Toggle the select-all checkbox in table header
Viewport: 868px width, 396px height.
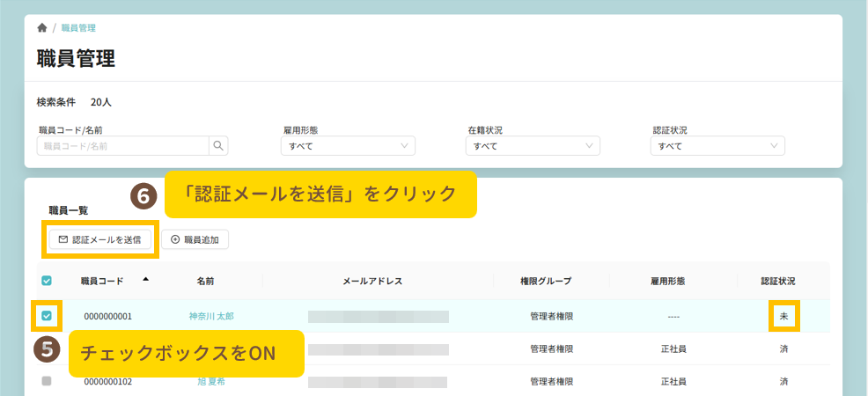(x=47, y=282)
